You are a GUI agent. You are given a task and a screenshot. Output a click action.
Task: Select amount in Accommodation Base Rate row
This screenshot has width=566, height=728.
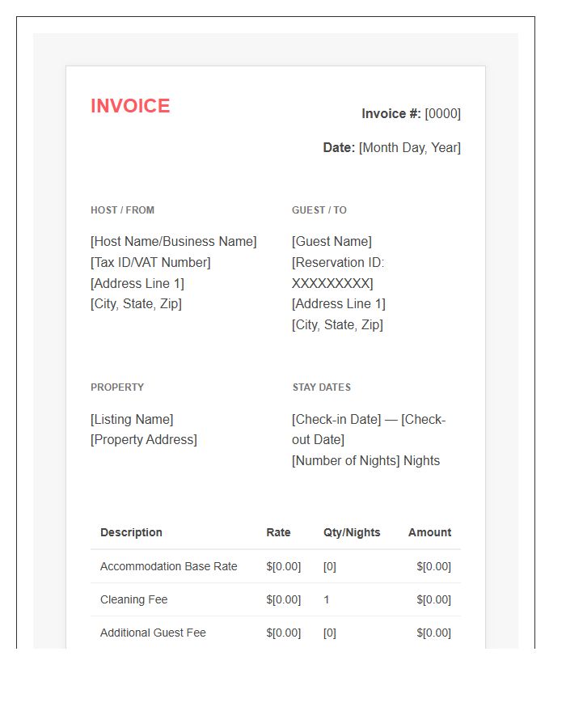[x=433, y=566]
